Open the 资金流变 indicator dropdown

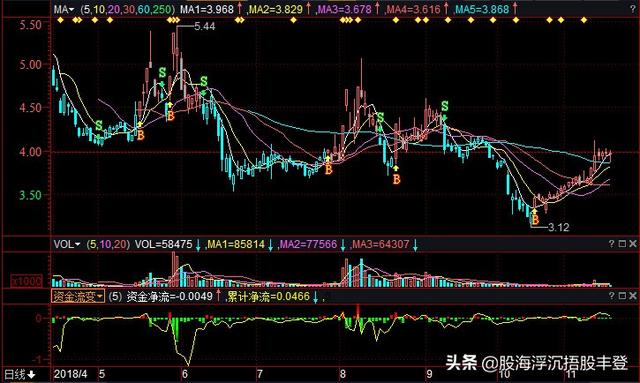(x=78, y=296)
